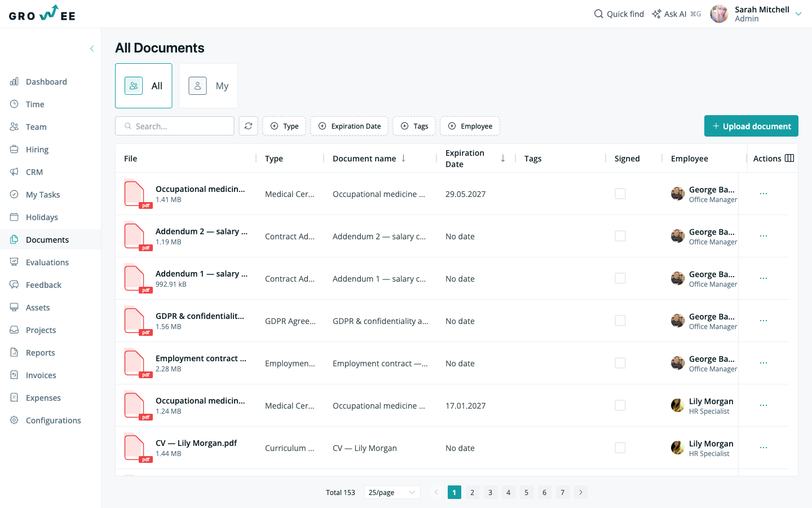
Task: Open the Reports file icon
Action: click(x=14, y=353)
